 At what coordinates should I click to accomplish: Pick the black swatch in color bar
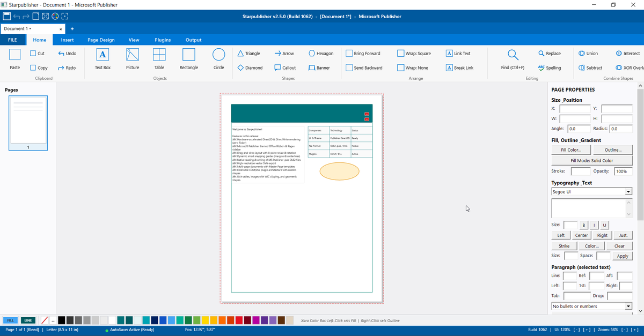click(x=62, y=320)
